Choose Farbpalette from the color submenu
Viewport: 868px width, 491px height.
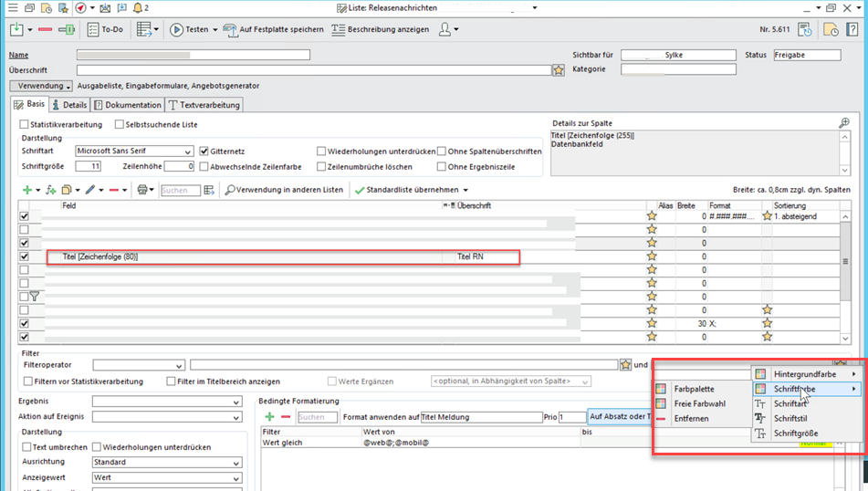pos(694,389)
